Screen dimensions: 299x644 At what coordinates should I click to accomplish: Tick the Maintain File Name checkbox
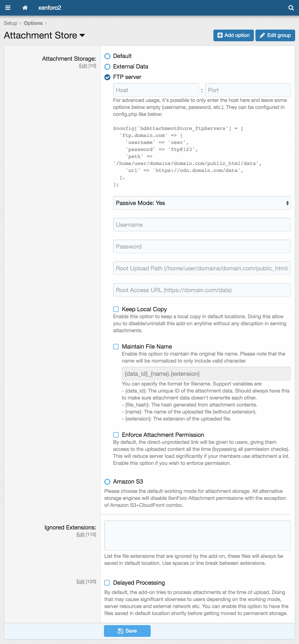coord(116,346)
